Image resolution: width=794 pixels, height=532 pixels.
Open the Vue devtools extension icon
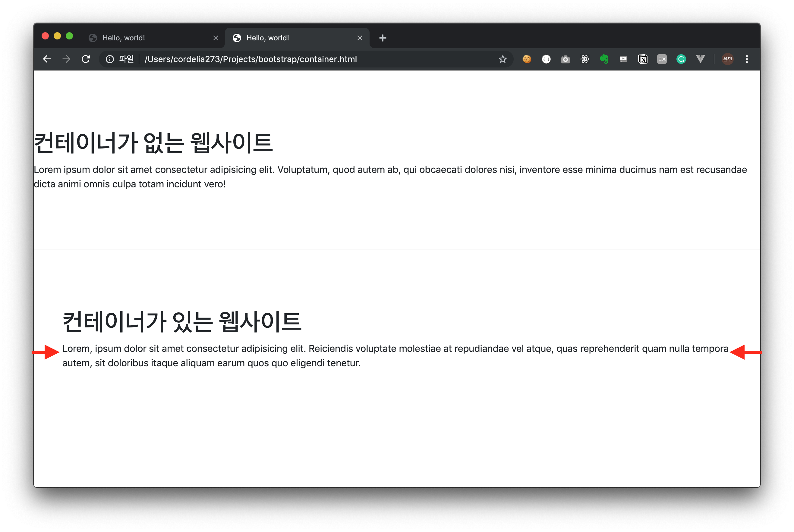[700, 59]
